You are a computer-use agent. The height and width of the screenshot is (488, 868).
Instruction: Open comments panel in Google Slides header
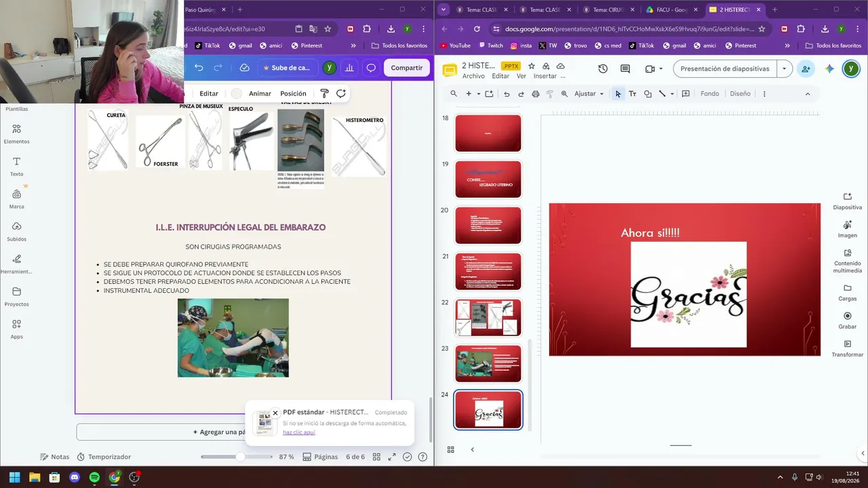point(625,68)
